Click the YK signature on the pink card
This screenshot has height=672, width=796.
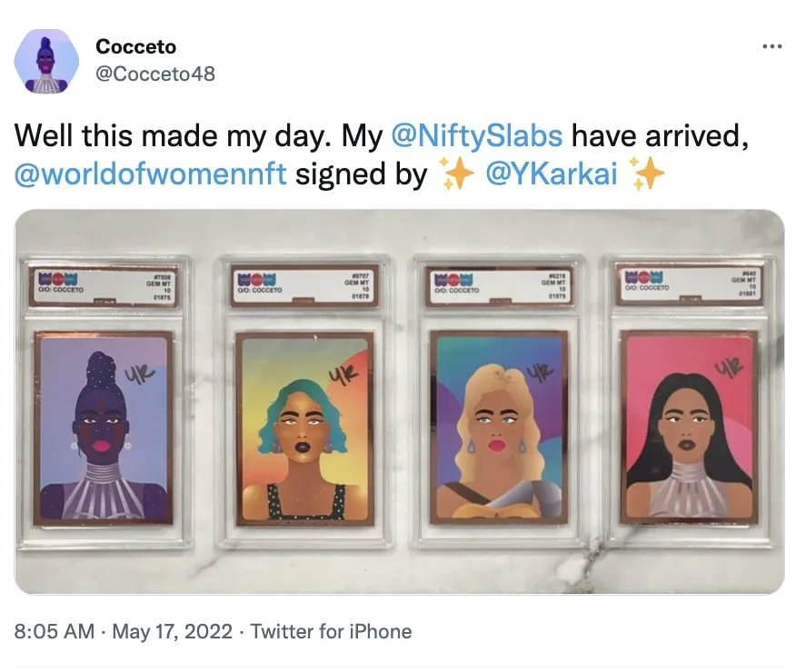coord(727,369)
